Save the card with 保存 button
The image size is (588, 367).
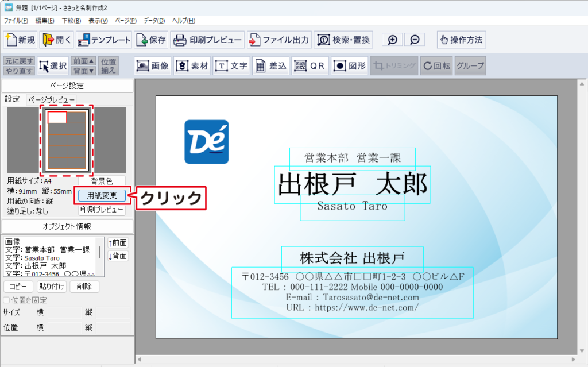click(x=151, y=40)
